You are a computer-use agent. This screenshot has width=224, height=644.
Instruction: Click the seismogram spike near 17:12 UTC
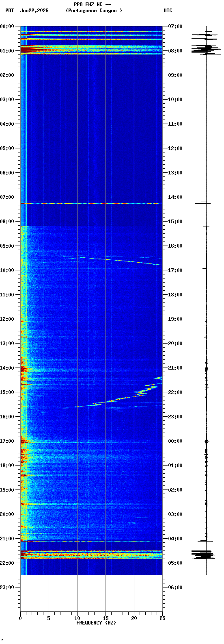click(206, 275)
